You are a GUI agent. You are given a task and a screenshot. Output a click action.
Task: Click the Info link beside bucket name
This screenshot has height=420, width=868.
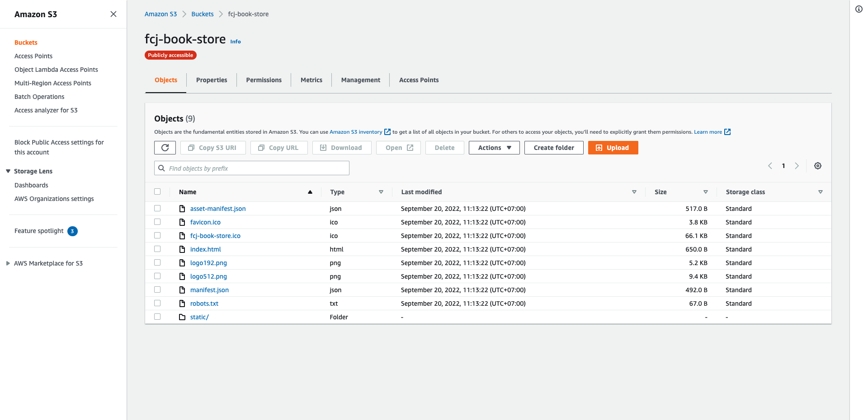236,42
